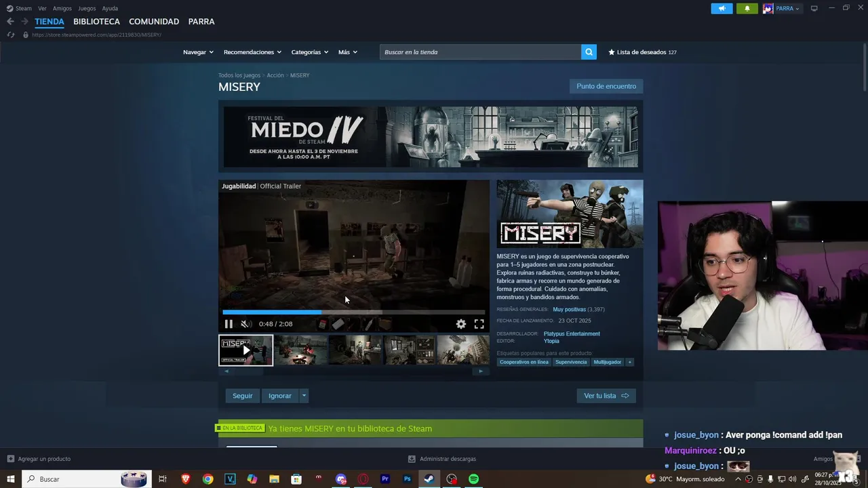
Task: Open the PARRA profile tab
Action: point(201,22)
